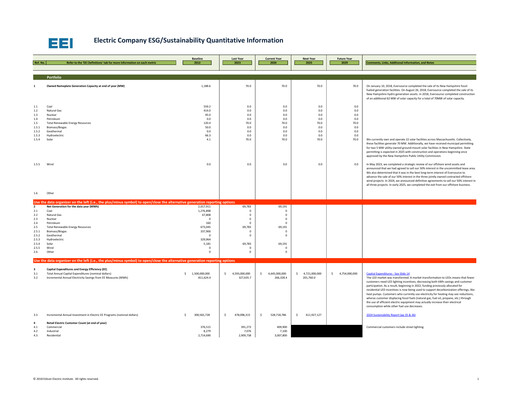Open the Capital Expenditures slide link
This screenshot has height=396, width=512.
(388, 273)
